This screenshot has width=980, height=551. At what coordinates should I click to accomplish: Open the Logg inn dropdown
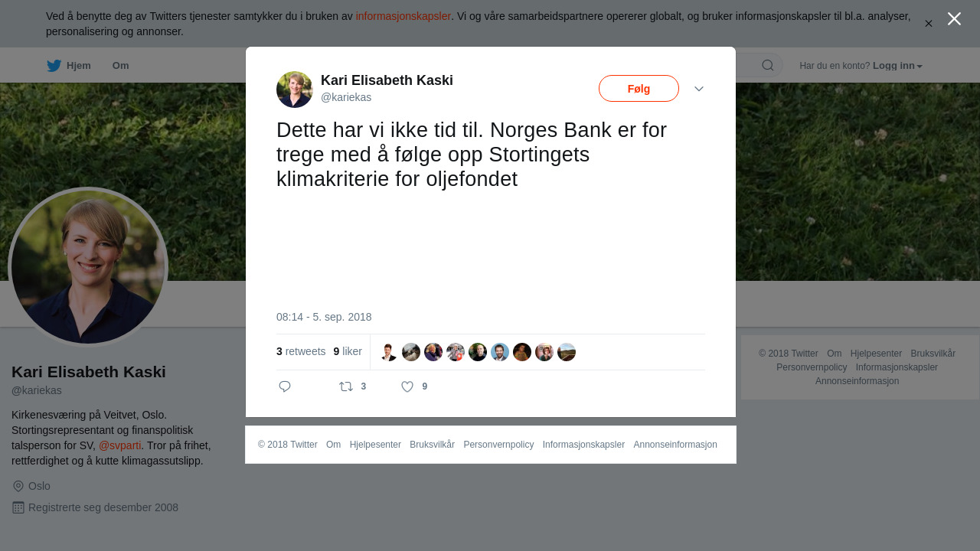897,66
